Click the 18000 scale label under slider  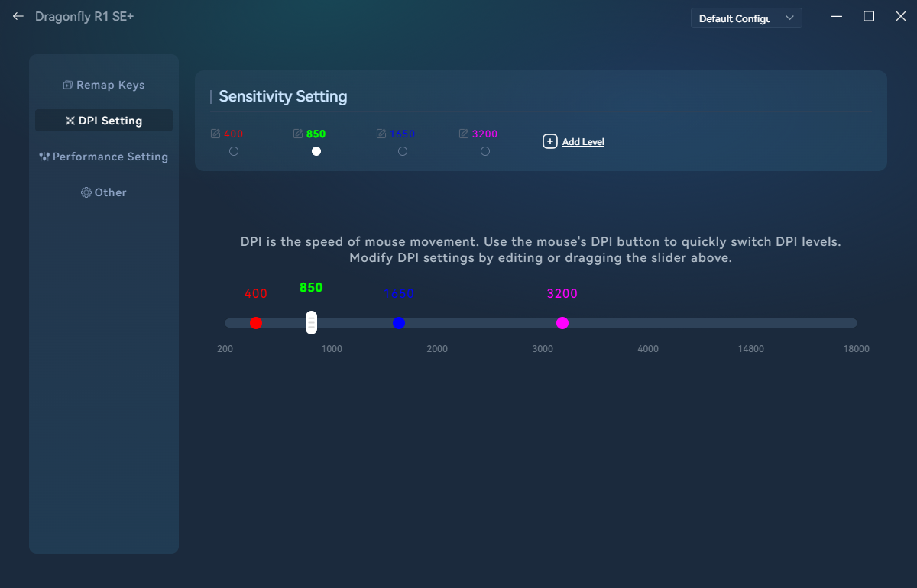pyautogui.click(x=857, y=349)
